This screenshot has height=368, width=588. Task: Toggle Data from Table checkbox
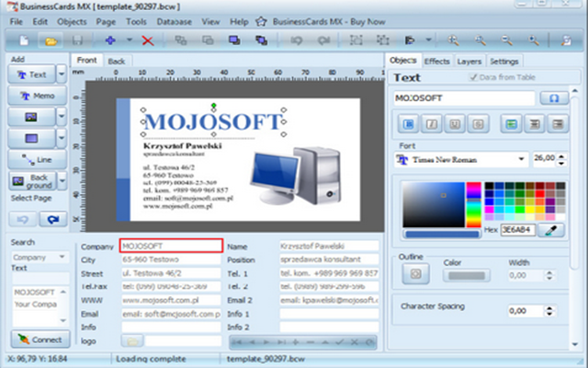tap(474, 77)
